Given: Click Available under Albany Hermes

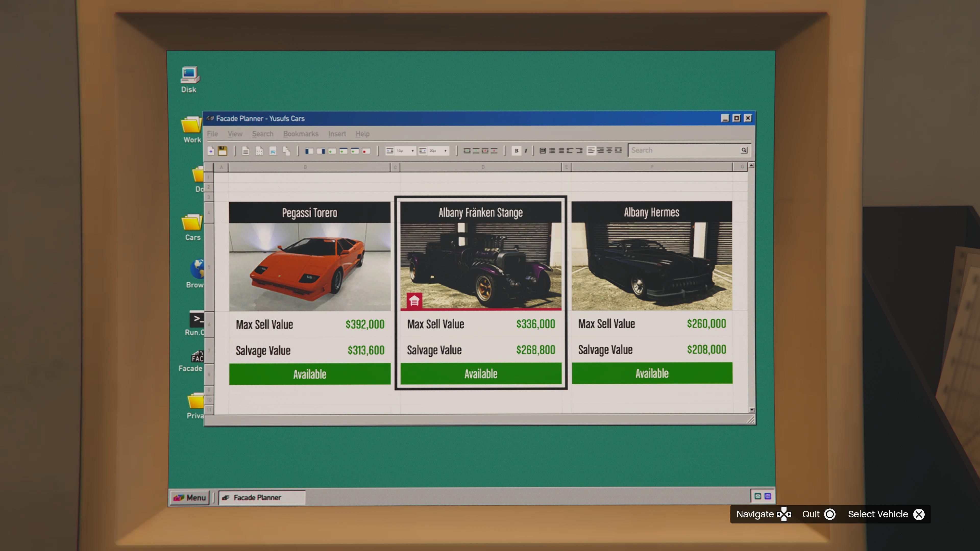Looking at the screenshot, I should pos(652,373).
